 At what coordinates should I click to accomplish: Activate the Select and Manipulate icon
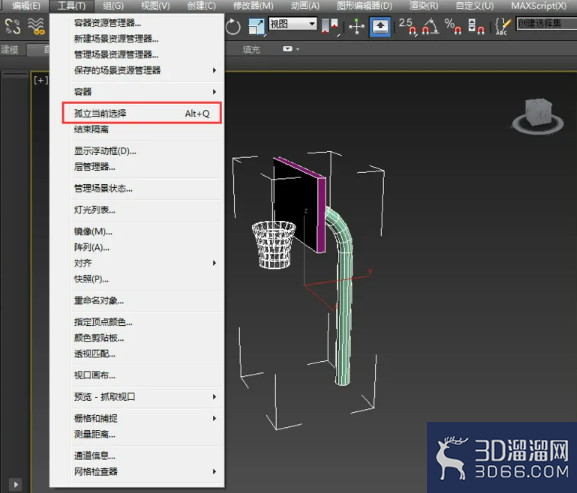point(357,26)
